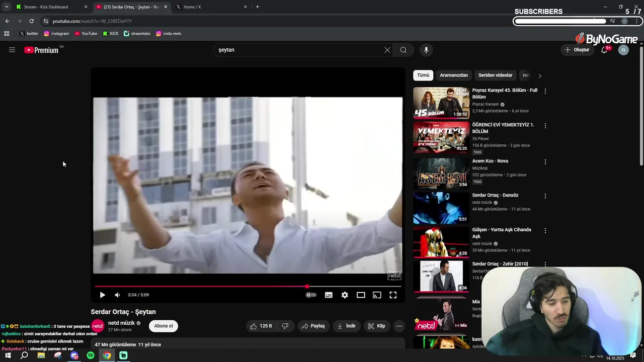Create a clip with Klip
Viewport: 644px width, 362px height.
(376, 326)
